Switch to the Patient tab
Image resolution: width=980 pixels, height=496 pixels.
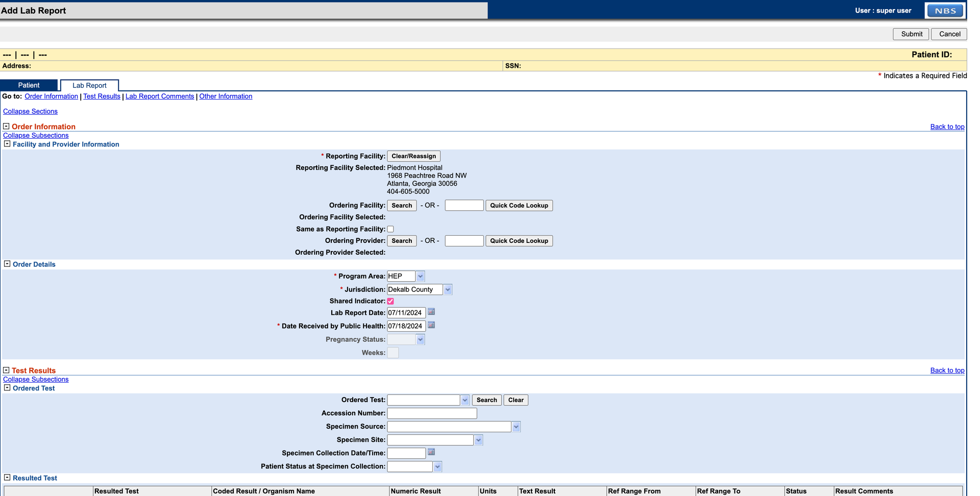click(29, 85)
